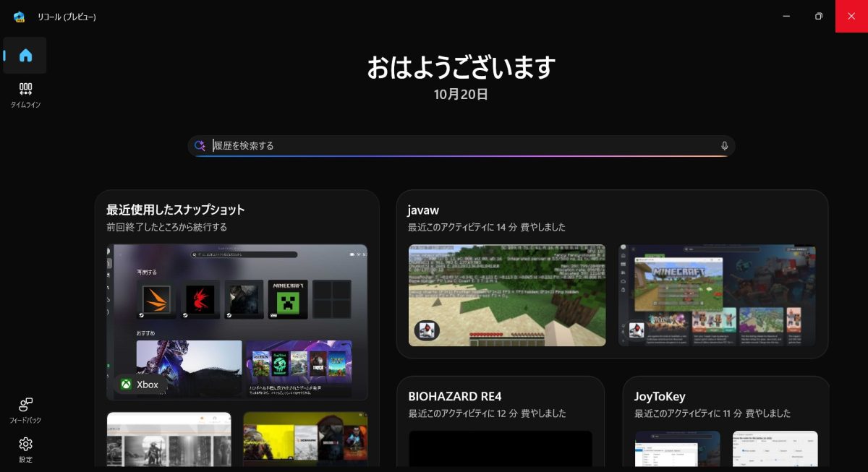Image resolution: width=868 pixels, height=472 pixels.
Task: Open 設定 settings gear icon
Action: (25, 449)
